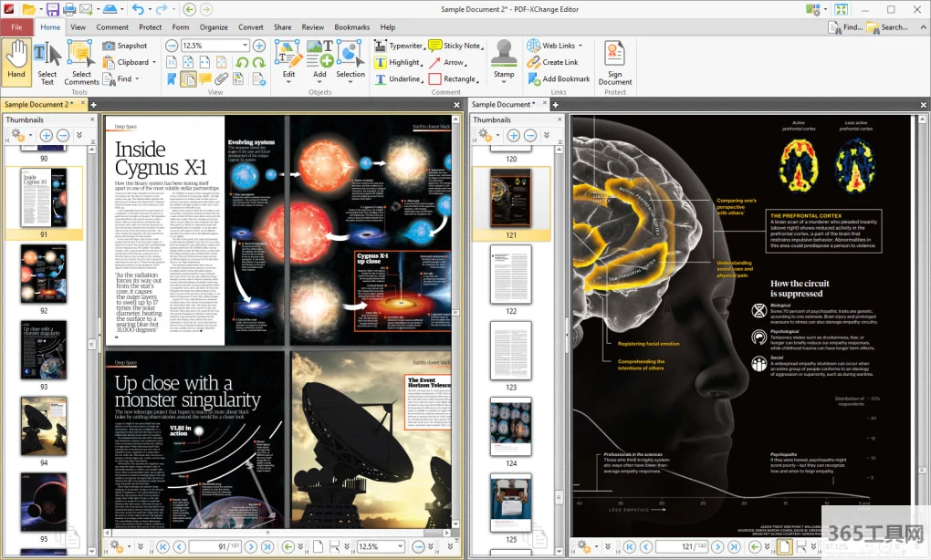Expand the Web Links dropdown
This screenshot has height=560, width=931.
coord(582,46)
